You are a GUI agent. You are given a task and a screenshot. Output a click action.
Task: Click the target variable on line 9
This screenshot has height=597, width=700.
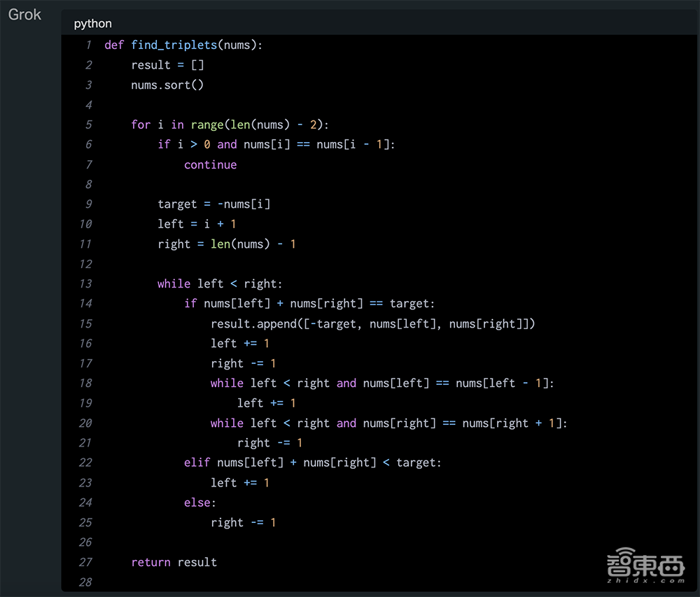tap(177, 204)
